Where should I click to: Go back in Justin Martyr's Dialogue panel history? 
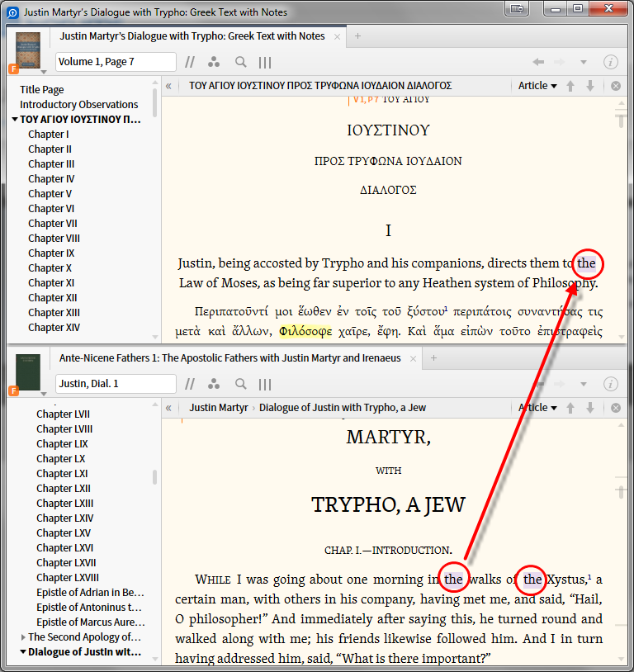(538, 62)
